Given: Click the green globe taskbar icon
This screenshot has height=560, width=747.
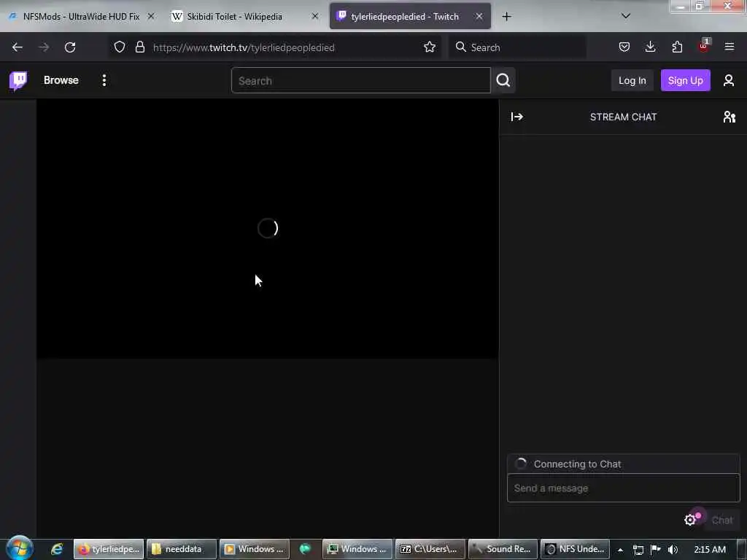Looking at the screenshot, I should (305, 549).
